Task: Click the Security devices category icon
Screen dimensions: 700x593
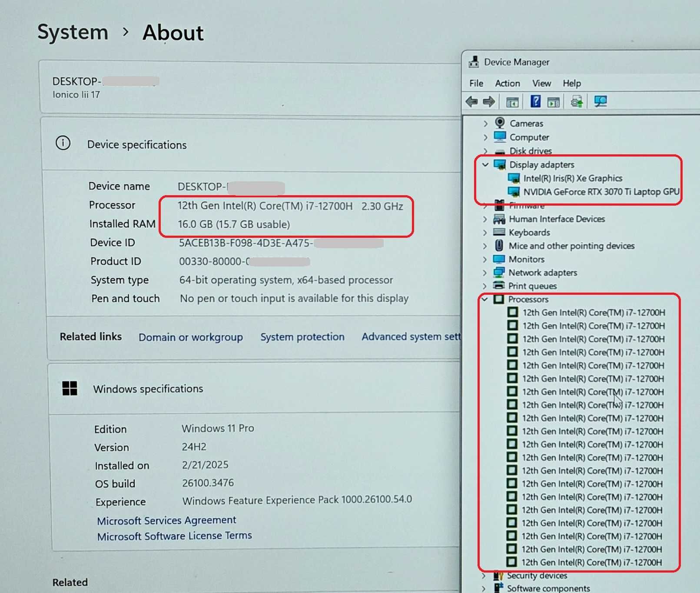Action: pyautogui.click(x=498, y=576)
